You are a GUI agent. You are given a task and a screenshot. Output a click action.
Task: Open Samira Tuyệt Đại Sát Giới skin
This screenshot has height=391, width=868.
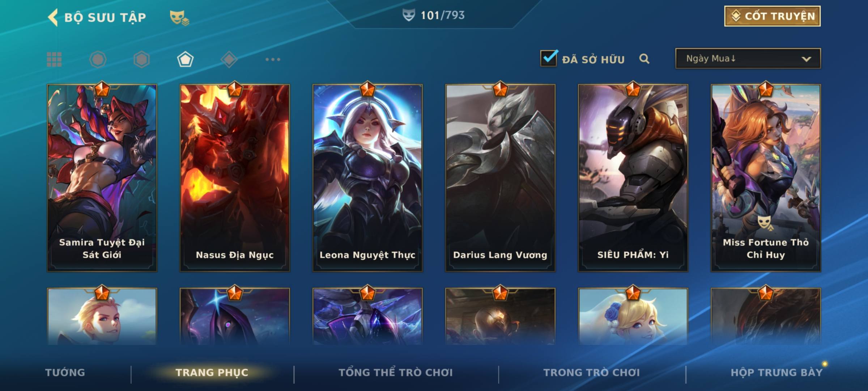(102, 178)
